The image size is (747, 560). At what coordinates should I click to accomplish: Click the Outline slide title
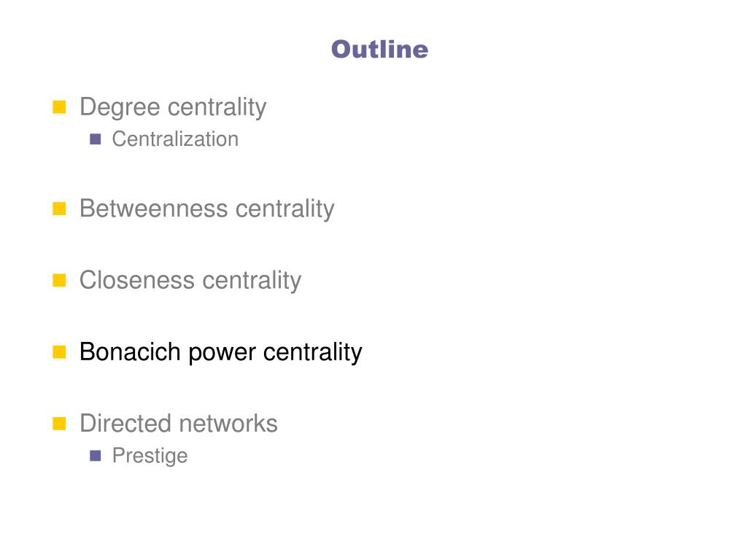click(x=379, y=50)
